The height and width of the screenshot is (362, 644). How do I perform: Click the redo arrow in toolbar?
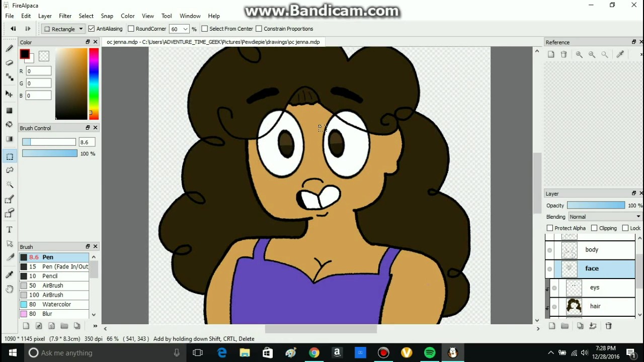28,29
